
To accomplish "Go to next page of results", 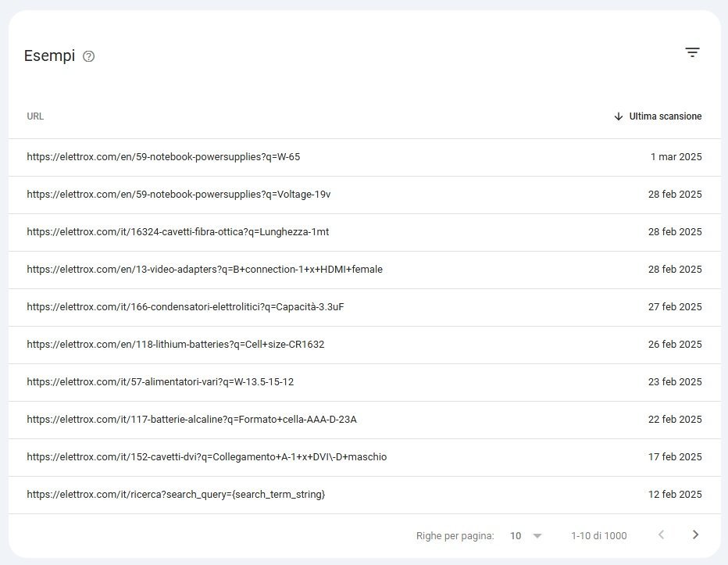I will click(x=695, y=535).
